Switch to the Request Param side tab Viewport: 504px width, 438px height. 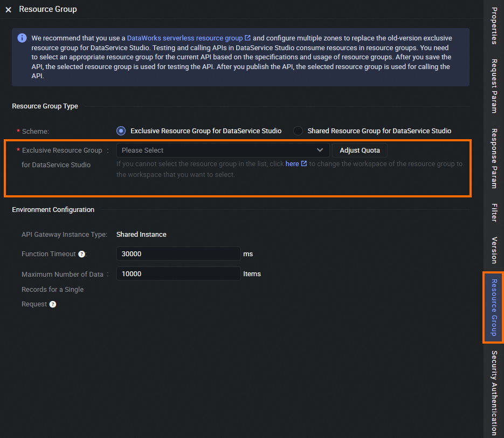(494, 86)
